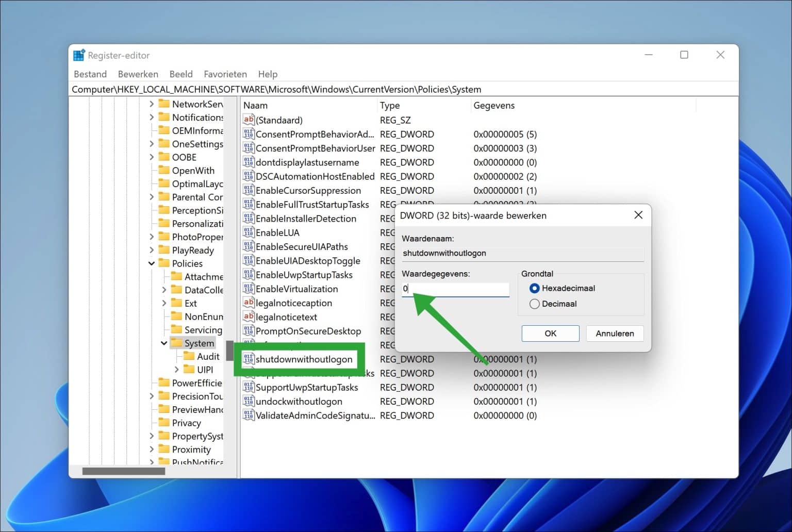Expand the PhotoProperties tree node
This screenshot has height=532, width=792.
151,237
